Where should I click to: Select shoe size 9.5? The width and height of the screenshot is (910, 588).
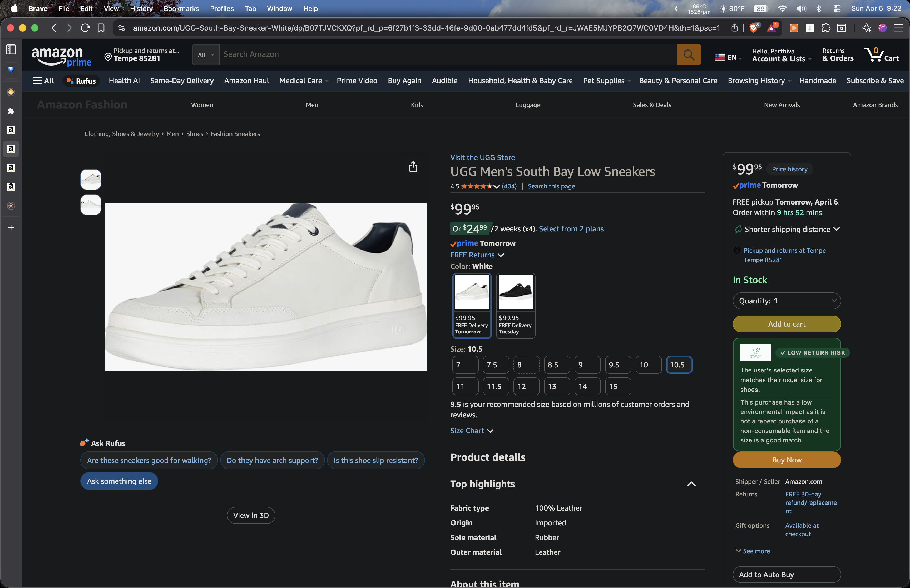[x=617, y=365]
